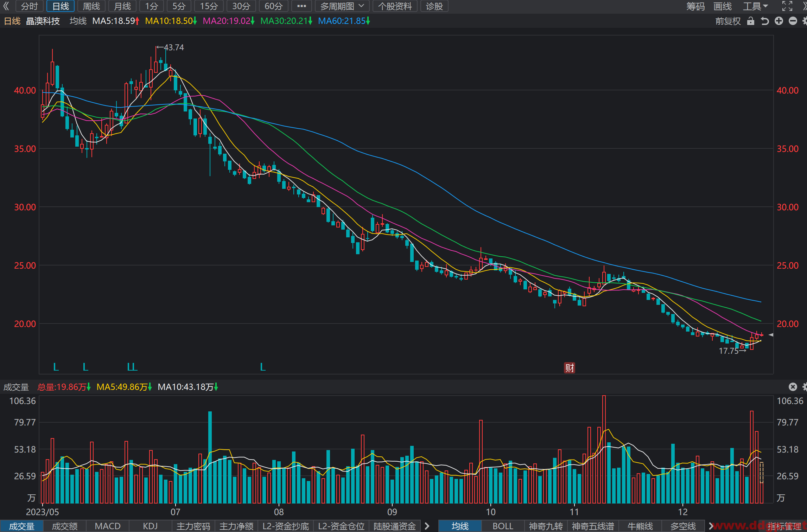The width and height of the screenshot is (807, 532).
Task: Click the first L marker on chart
Action: [56, 367]
